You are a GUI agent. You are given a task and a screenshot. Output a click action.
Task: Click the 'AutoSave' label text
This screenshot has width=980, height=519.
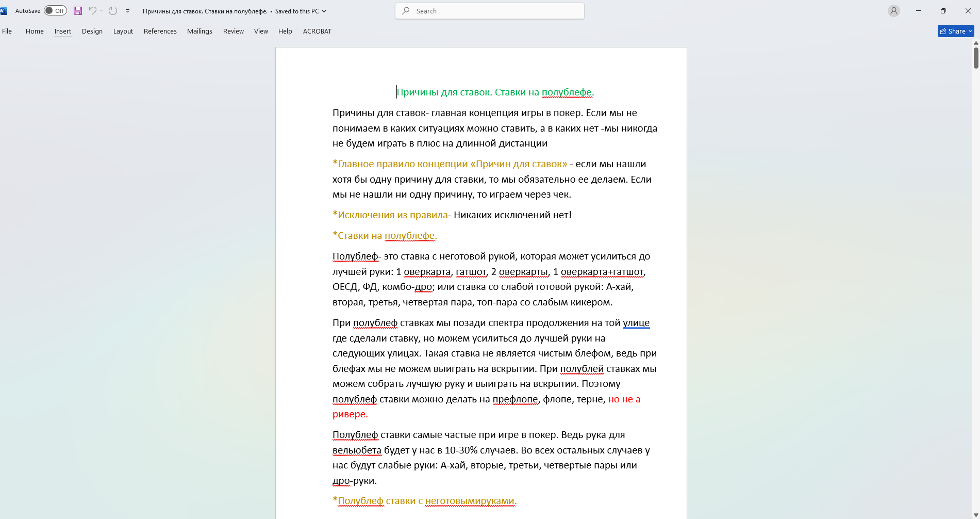tap(28, 11)
